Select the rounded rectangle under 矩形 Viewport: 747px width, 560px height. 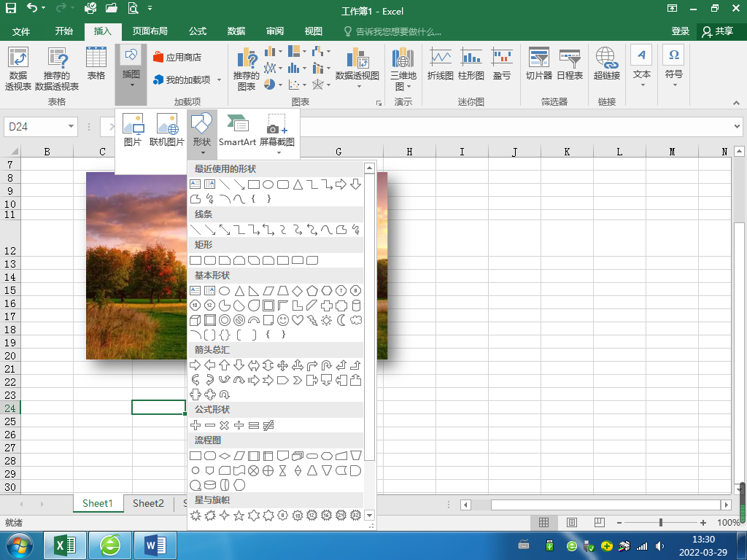click(210, 260)
